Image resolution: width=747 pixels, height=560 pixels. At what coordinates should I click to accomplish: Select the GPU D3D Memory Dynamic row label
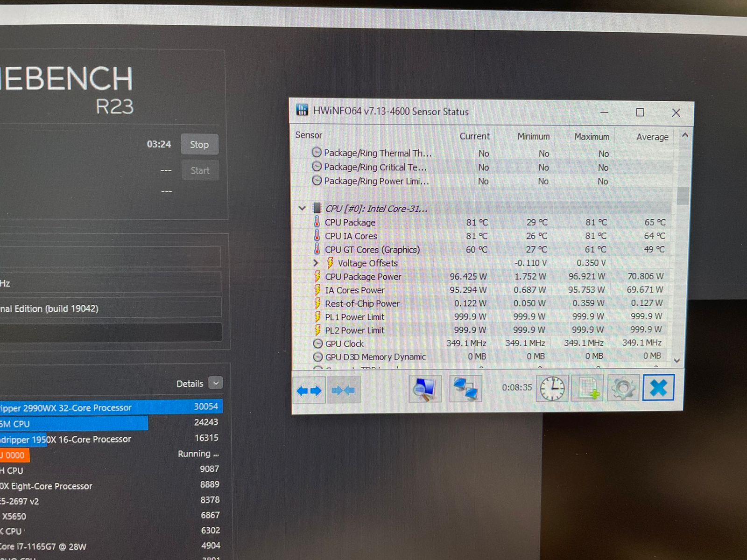point(375,357)
